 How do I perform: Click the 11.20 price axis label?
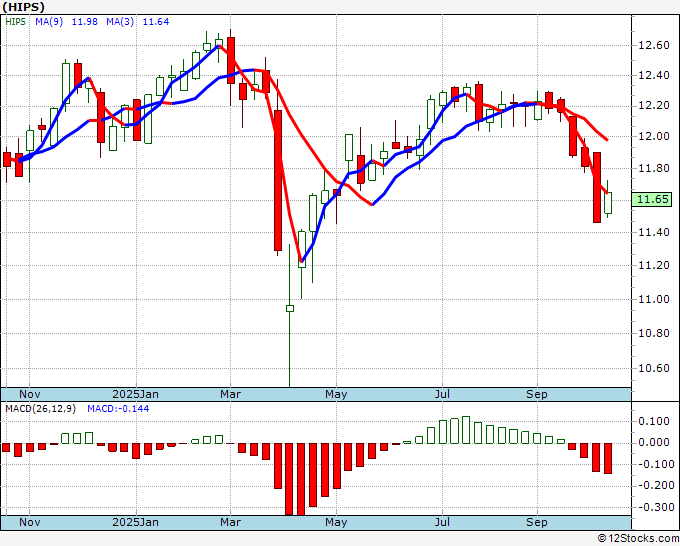[654, 265]
